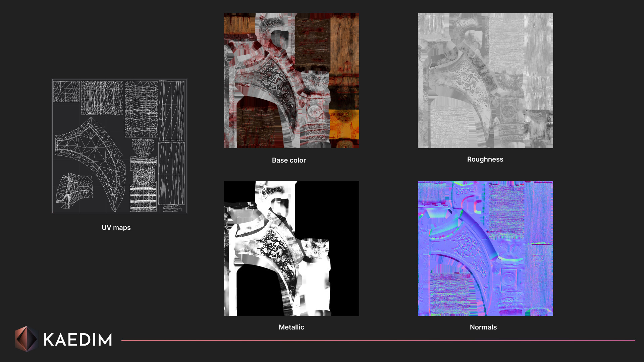This screenshot has height=362, width=644.
Task: Open the UV maps wireframe image
Action: coord(119,146)
